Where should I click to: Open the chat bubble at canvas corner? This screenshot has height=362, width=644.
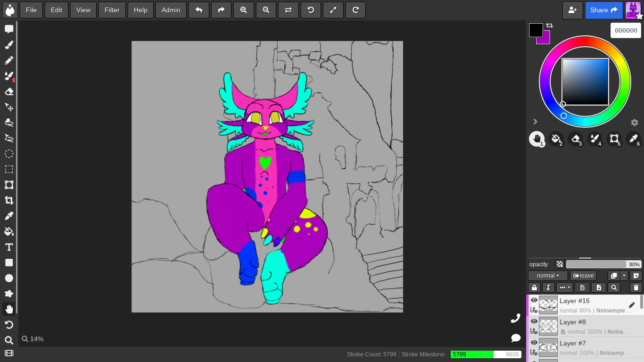click(516, 338)
